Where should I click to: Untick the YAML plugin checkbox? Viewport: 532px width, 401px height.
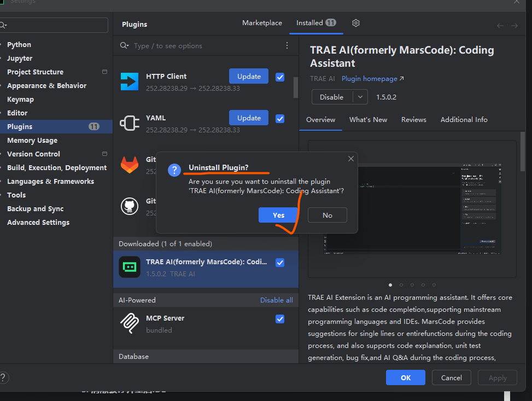click(x=280, y=119)
